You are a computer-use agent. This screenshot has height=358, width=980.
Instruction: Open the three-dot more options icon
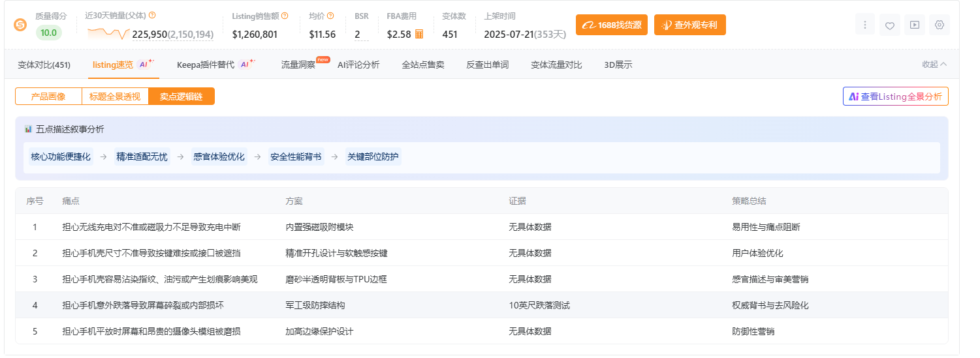(865, 25)
